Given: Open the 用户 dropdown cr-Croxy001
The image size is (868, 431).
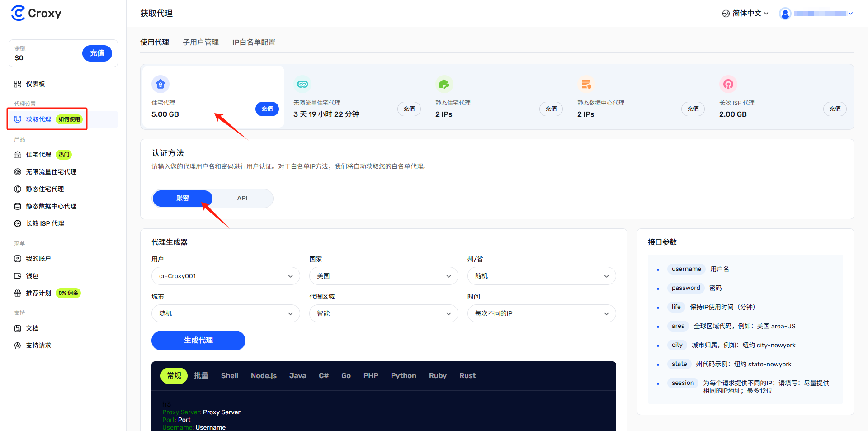Looking at the screenshot, I should pos(226,276).
